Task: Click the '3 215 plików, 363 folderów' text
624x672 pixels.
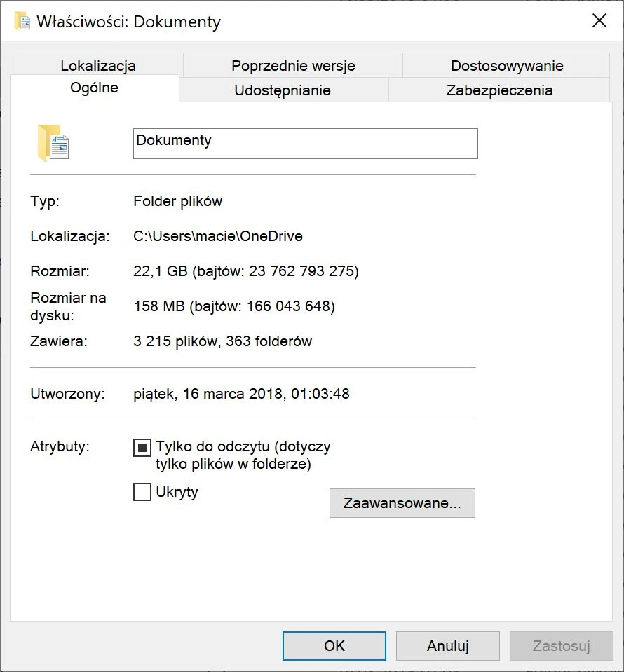Action: point(222,341)
